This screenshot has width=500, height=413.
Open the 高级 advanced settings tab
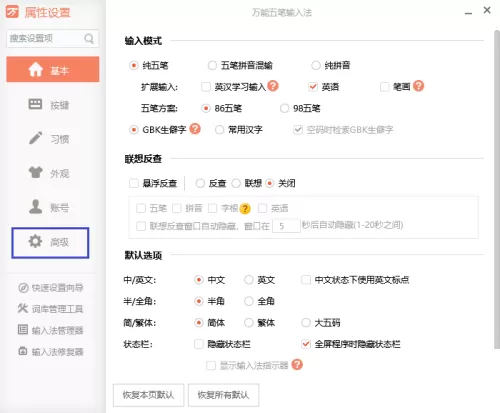click(x=50, y=243)
